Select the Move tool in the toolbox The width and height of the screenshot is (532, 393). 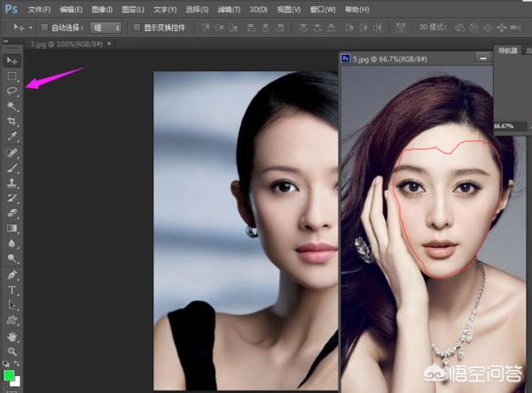[x=12, y=60]
